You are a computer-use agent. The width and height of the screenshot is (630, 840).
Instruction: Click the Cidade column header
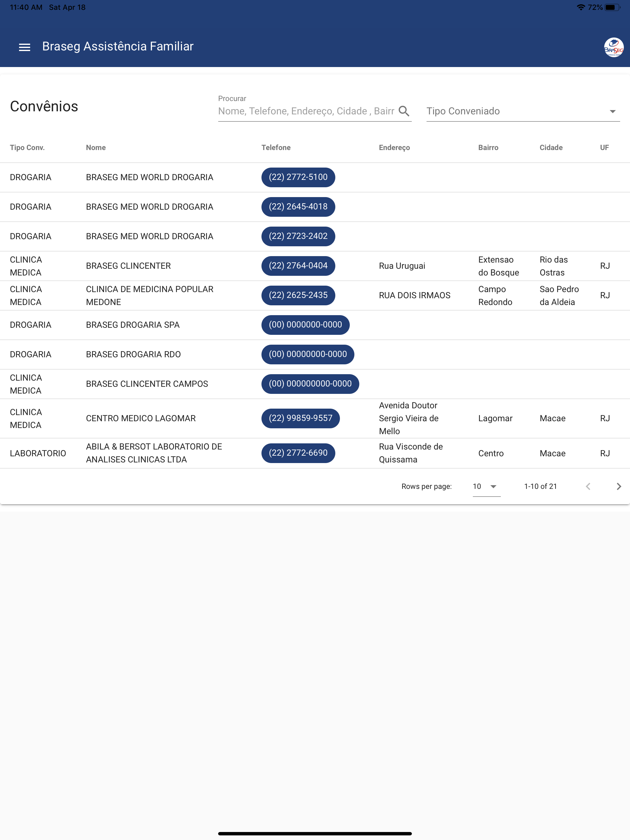click(551, 148)
